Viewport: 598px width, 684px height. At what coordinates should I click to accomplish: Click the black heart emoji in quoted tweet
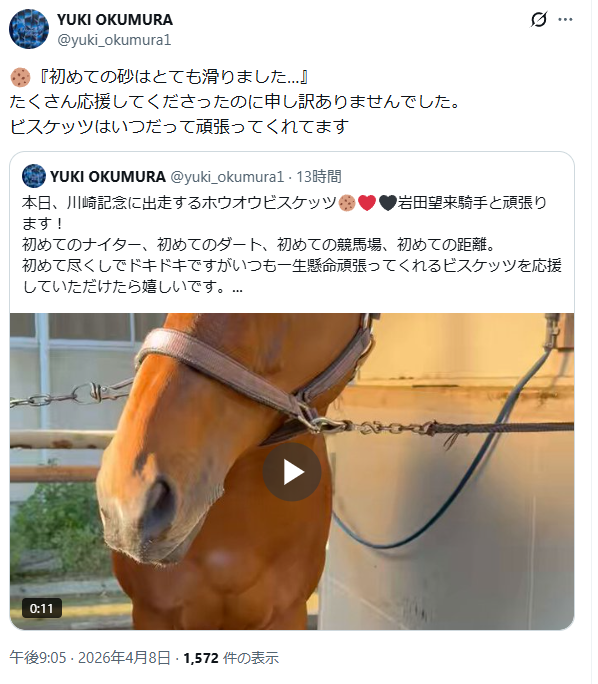387,203
